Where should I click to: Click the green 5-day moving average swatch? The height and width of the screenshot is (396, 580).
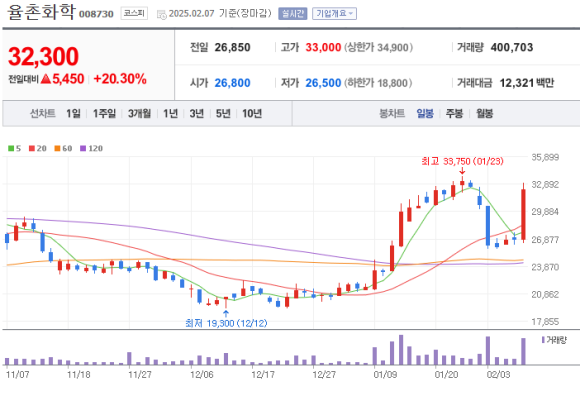(11, 149)
